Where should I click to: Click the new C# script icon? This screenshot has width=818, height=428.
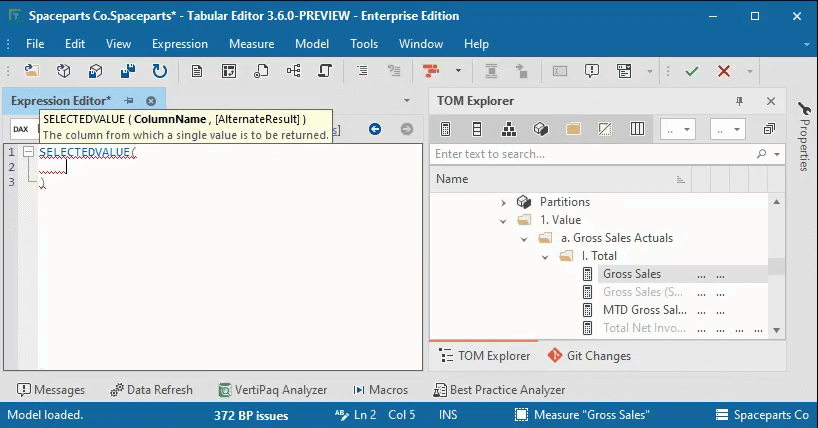(x=325, y=70)
